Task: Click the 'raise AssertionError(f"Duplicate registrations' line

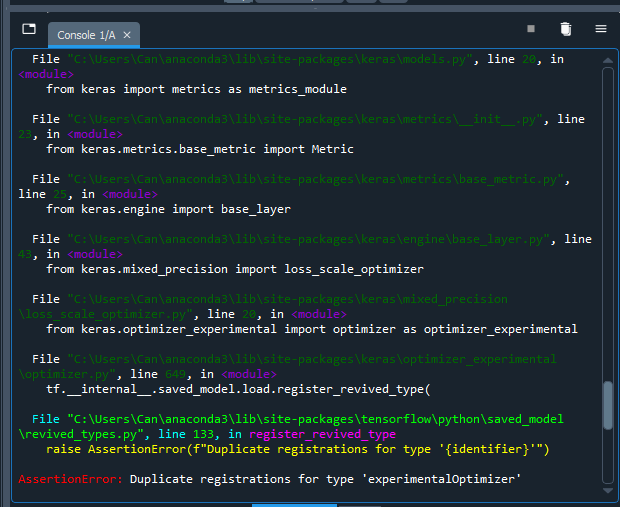Action: click(298, 449)
